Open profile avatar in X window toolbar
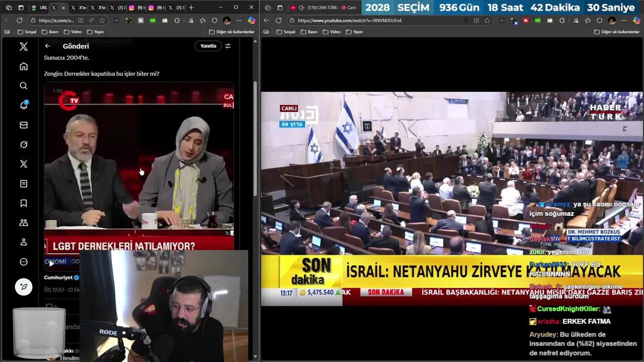This screenshot has width=644, height=362. tap(227, 21)
